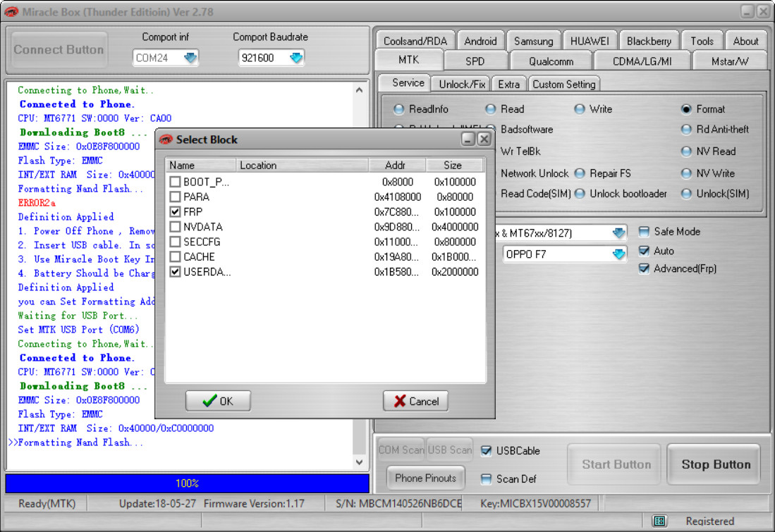The width and height of the screenshot is (775, 532).
Task: Select the Rd Anti-theft radio option
Action: 687,130
